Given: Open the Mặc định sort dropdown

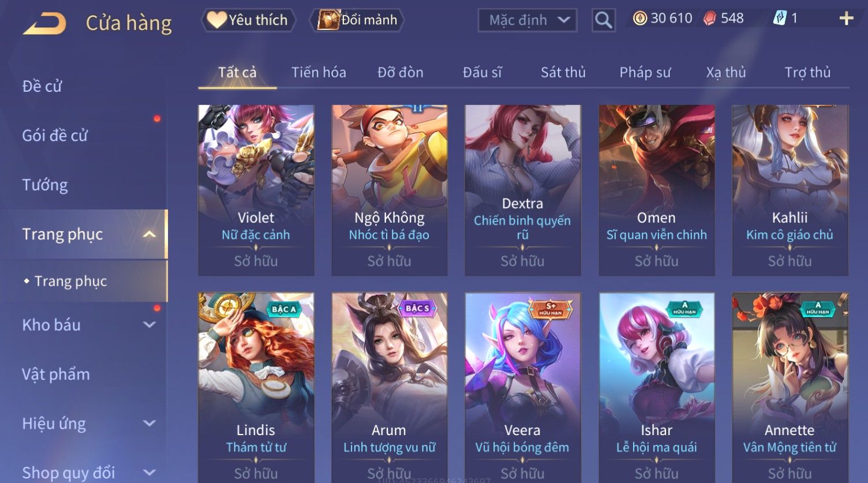Looking at the screenshot, I should (527, 20).
